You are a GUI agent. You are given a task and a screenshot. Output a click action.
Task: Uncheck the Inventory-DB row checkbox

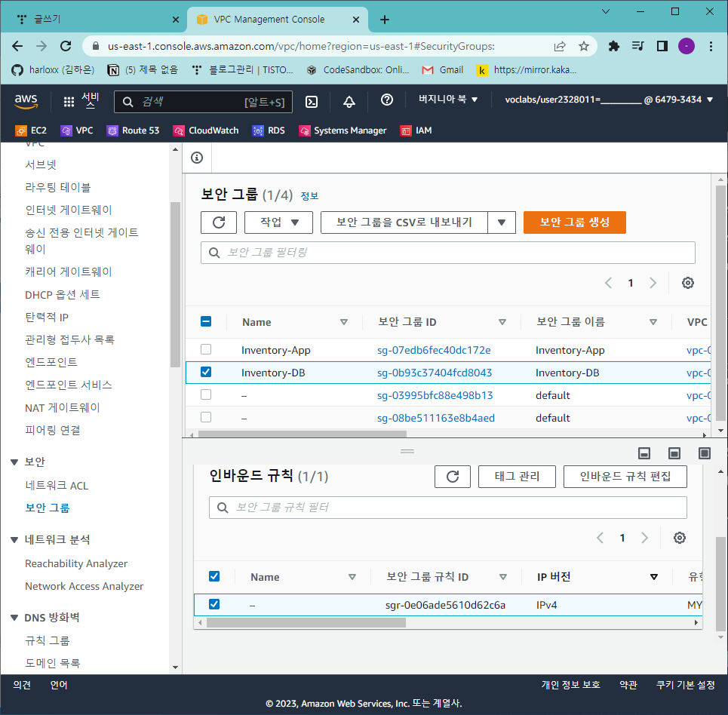click(x=206, y=372)
